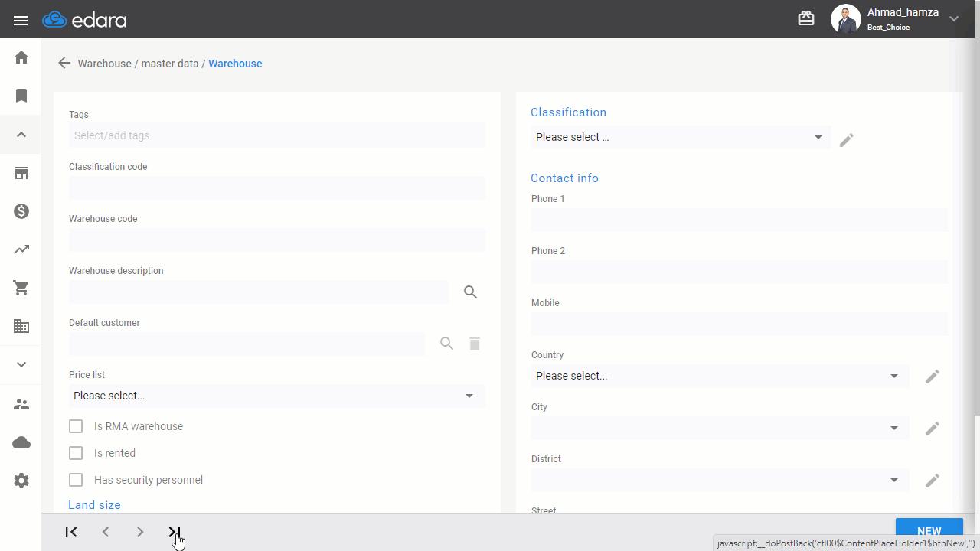Screen dimensions: 980x551
Task: Click the Tags select/add field
Action: coord(277,135)
